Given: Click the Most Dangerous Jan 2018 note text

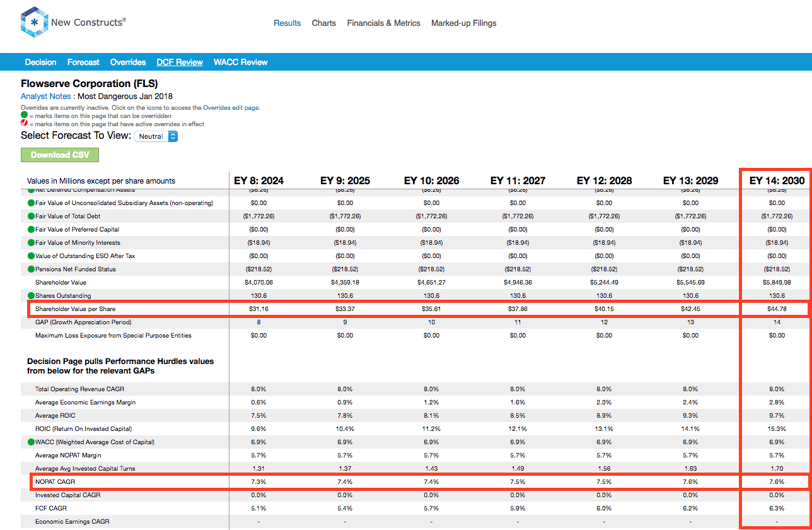Looking at the screenshot, I should coord(125,97).
